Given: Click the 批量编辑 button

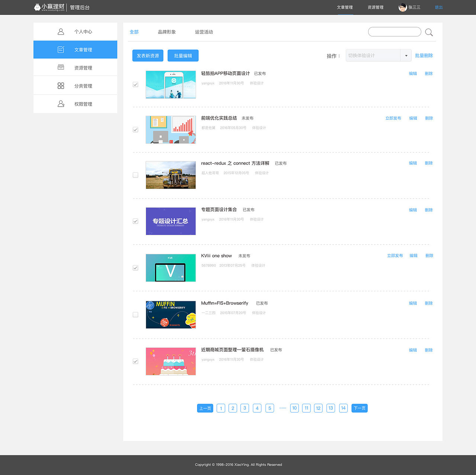Looking at the screenshot, I should pyautogui.click(x=183, y=55).
